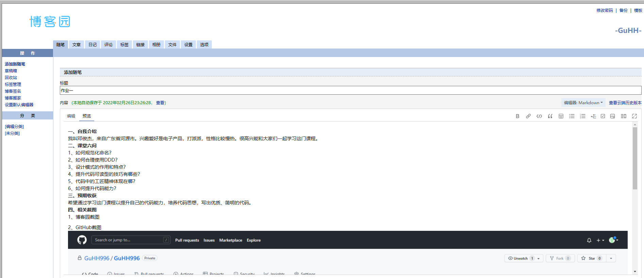Select the 标签 tab
Viewport: 644px width, 278px height.
click(124, 44)
